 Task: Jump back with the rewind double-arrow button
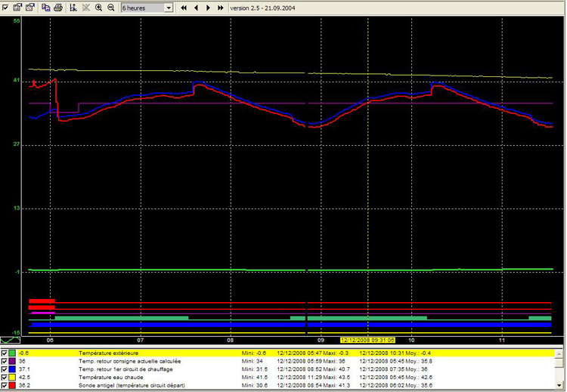click(184, 7)
